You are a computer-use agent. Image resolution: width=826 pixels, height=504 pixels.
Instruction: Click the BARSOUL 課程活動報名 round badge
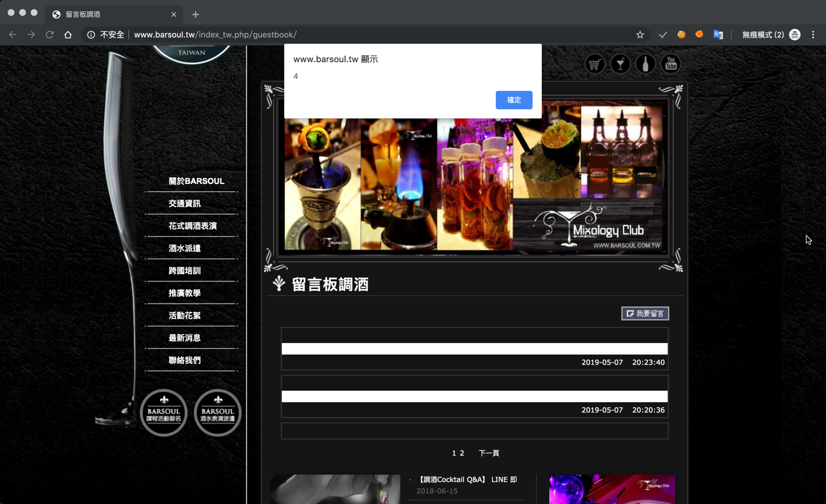[164, 413]
